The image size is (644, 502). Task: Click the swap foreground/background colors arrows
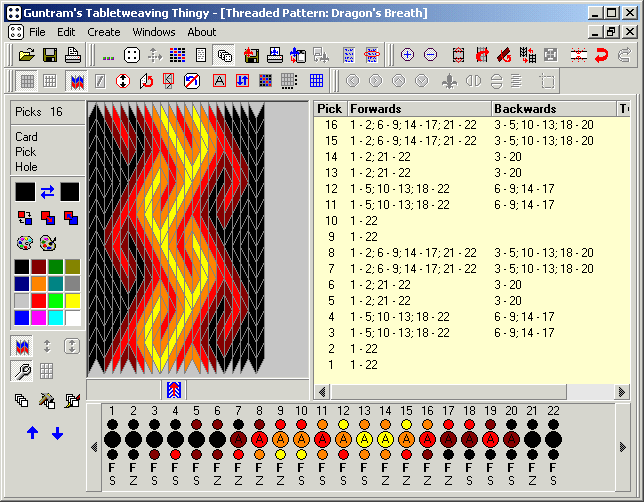(x=47, y=191)
